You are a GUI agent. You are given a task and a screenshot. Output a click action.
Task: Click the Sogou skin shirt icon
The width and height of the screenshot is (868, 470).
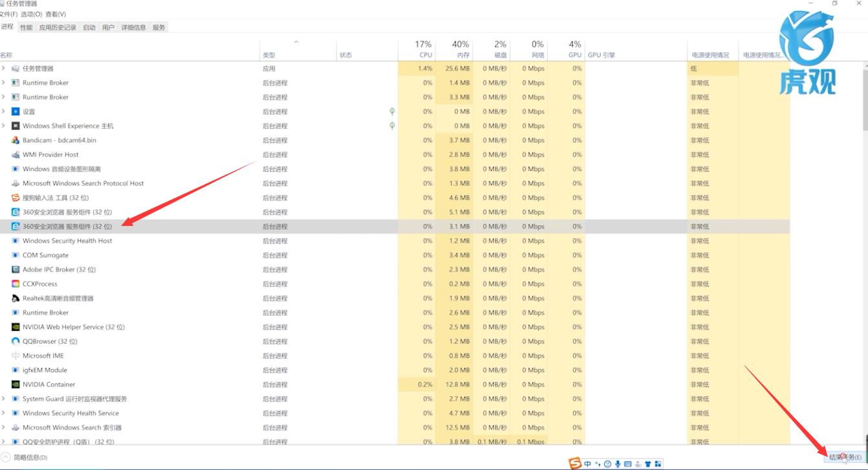(x=648, y=464)
